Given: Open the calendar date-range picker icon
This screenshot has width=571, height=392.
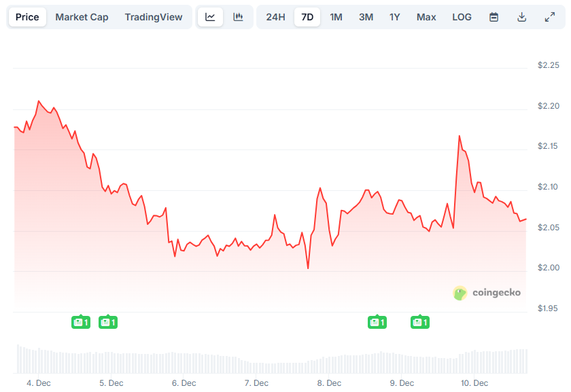Looking at the screenshot, I should pos(494,16).
